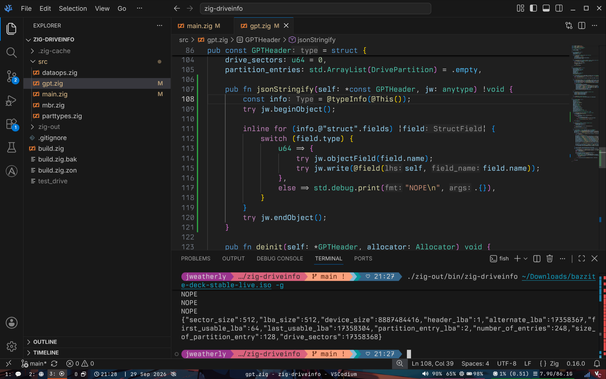The height and width of the screenshot is (379, 606).
Task: Click the Zig language mode indicator
Action: (549, 364)
